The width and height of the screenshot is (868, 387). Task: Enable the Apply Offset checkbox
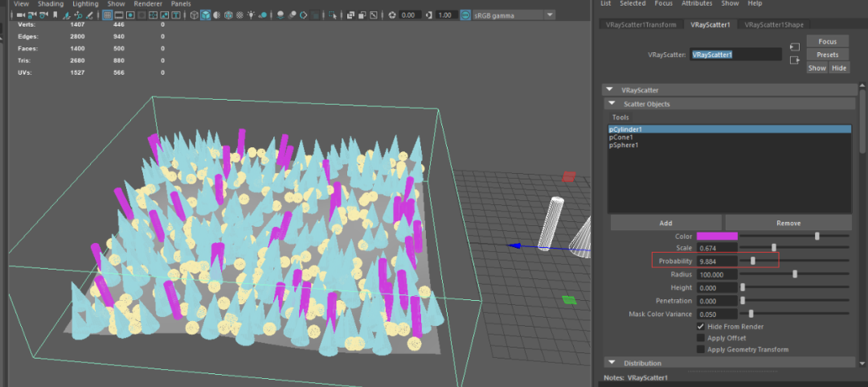[x=701, y=338]
